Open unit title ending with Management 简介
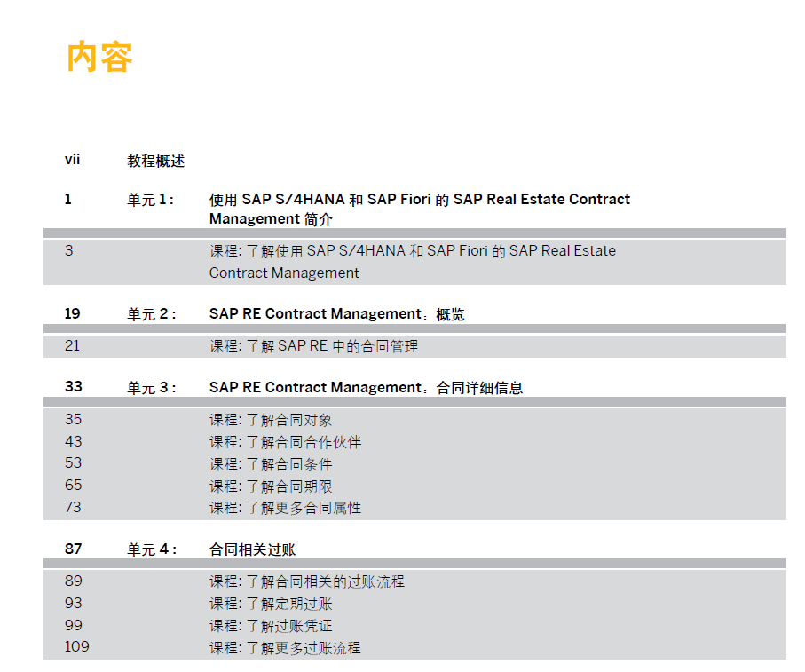Viewport: 805px width, 672px height. click(419, 209)
